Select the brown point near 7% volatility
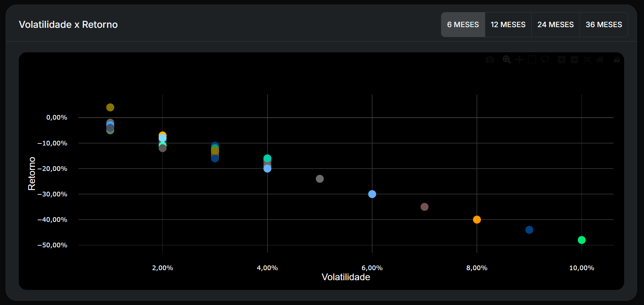This screenshot has height=305, width=644. tap(425, 207)
